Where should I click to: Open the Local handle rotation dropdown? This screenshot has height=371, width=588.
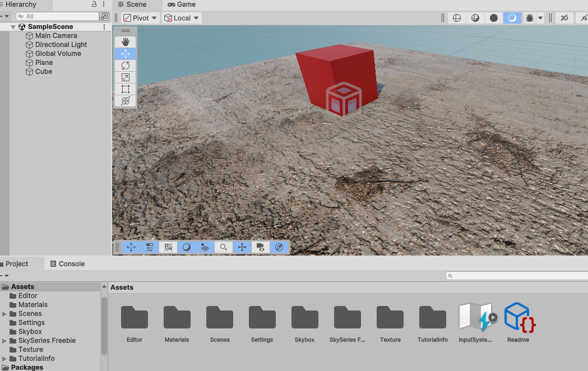click(x=182, y=18)
